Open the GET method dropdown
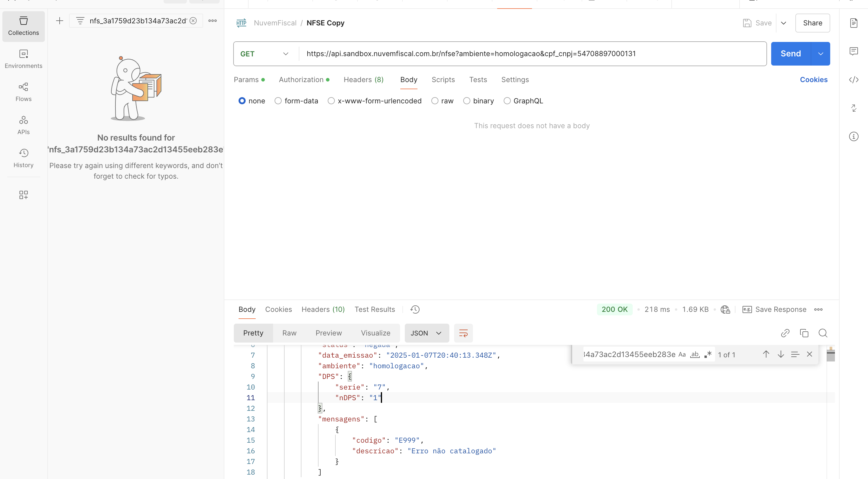The width and height of the screenshot is (868, 479). [x=265, y=54]
